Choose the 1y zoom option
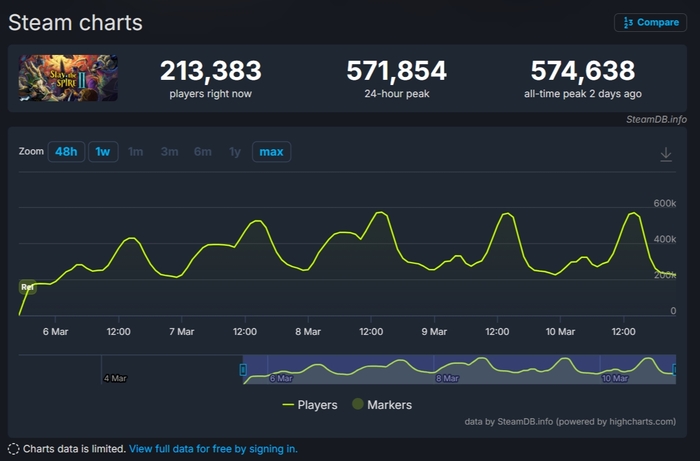This screenshot has width=700, height=461. coord(235,152)
